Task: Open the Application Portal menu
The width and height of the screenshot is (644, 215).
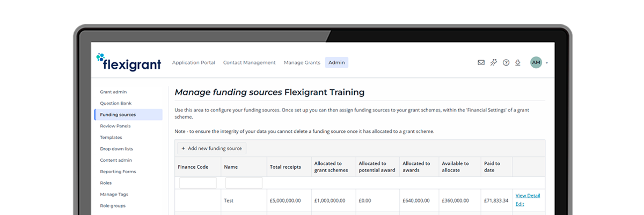Action: 193,62
